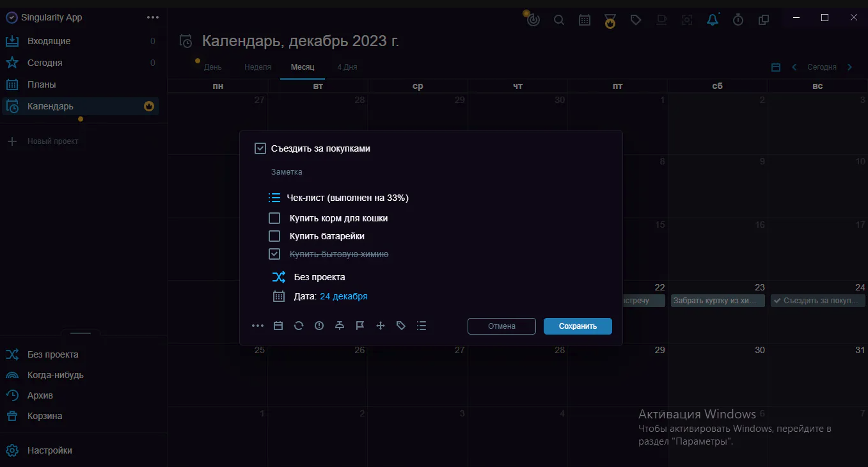Viewport: 868px width, 467px height.
Task: Switch to the "Неделя" calendar view tab
Action: tap(257, 67)
